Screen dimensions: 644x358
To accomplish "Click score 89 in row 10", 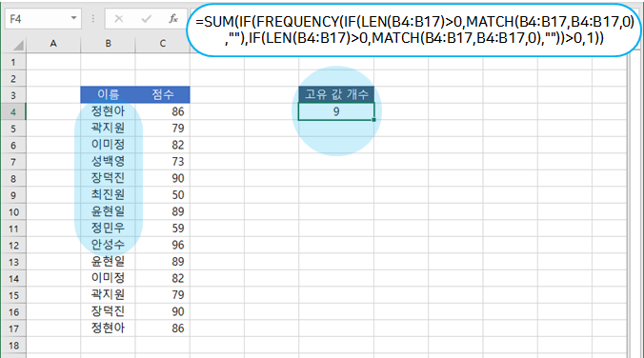I will (163, 211).
